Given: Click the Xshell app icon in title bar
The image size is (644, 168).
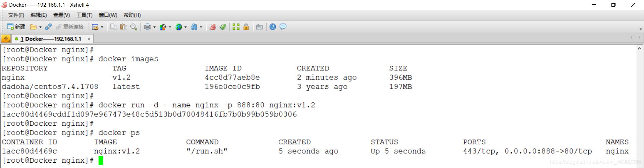Looking at the screenshot, I should pyautogui.click(x=4, y=5).
